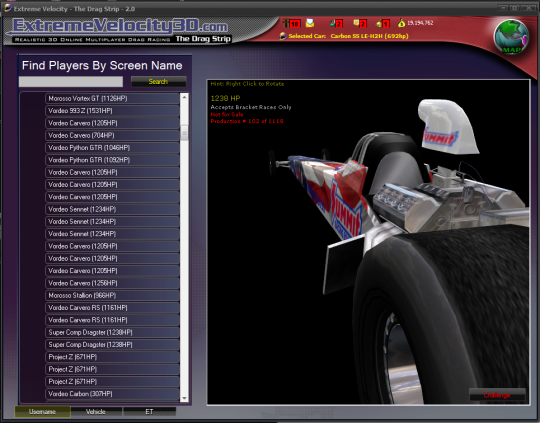This screenshot has height=423, width=540.
Task: Click the Search button
Action: (x=158, y=82)
